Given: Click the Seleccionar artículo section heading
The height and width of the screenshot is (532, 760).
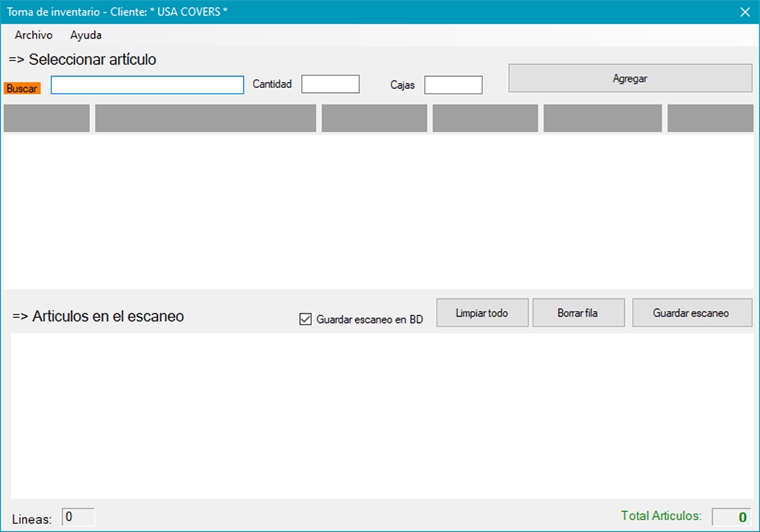Looking at the screenshot, I should [82, 60].
